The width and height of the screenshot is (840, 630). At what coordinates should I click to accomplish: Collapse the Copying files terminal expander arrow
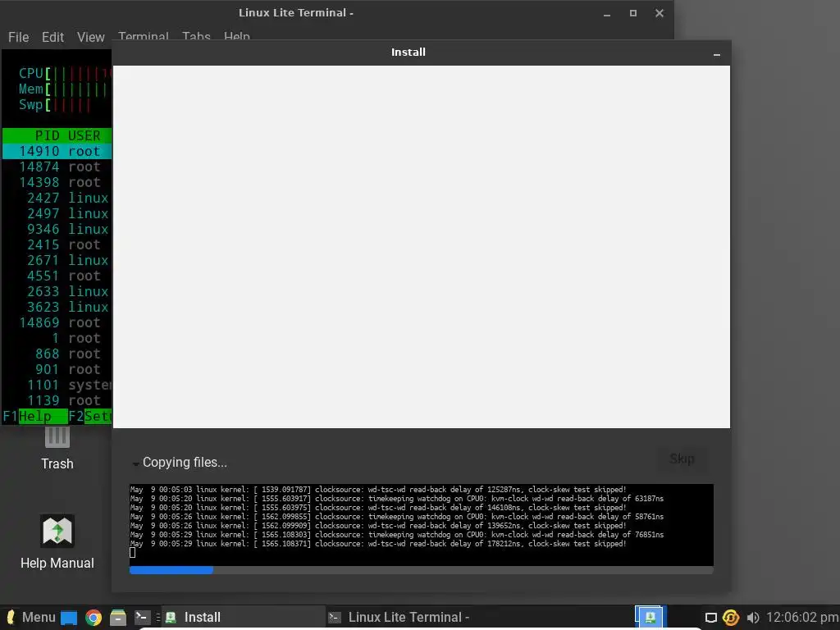click(135, 463)
